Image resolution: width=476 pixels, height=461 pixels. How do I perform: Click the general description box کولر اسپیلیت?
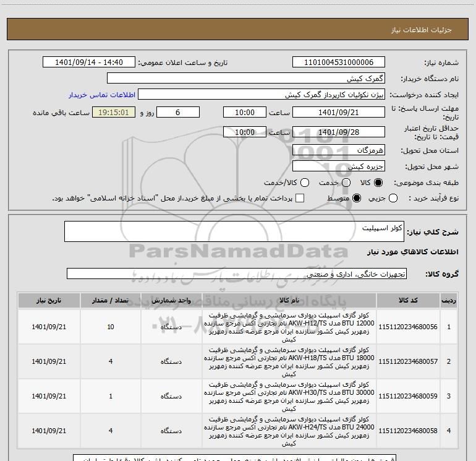pos(234,231)
